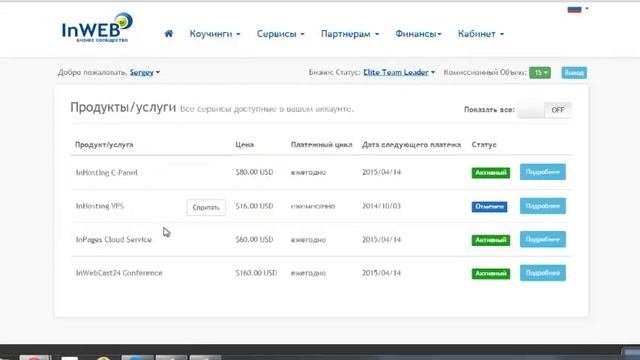Click the Активный badge for InPages Cloud Service
Screen dimensions: 640x360
[x=491, y=240]
